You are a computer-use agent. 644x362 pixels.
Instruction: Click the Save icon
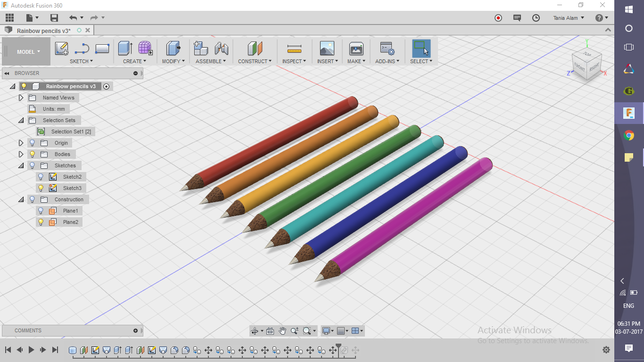pos(54,18)
